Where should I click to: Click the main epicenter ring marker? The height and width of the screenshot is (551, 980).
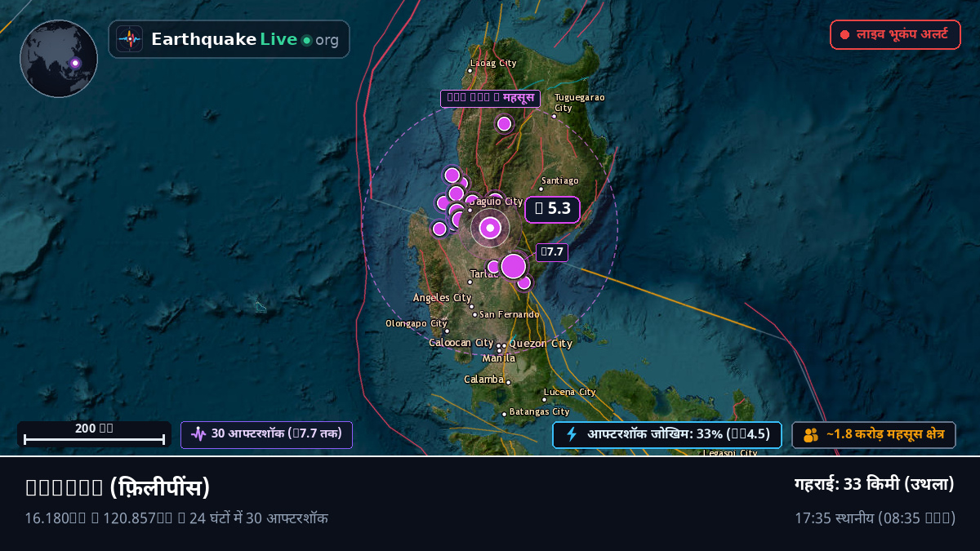[490, 229]
